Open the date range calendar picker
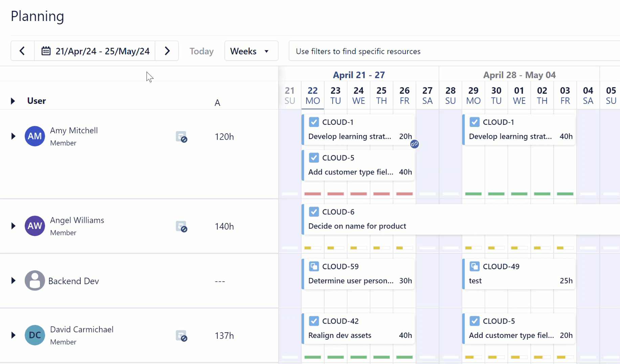 click(x=46, y=51)
